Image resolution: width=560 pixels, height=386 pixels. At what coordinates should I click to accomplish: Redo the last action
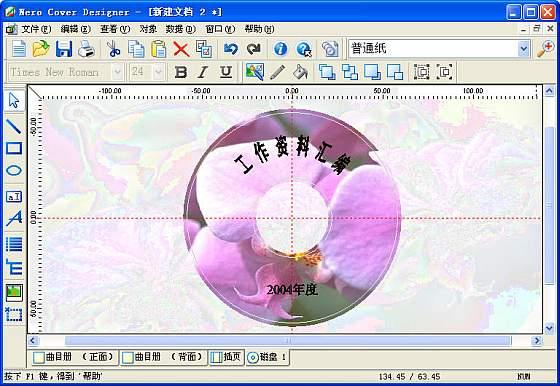click(254, 49)
